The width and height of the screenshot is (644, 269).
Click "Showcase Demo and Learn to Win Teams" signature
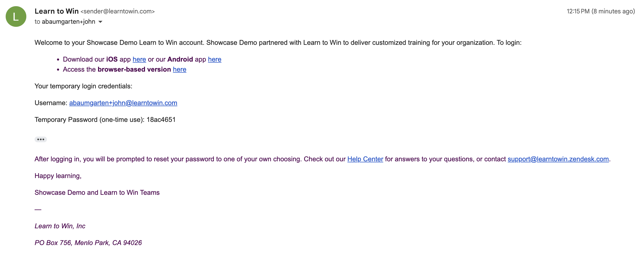(97, 193)
